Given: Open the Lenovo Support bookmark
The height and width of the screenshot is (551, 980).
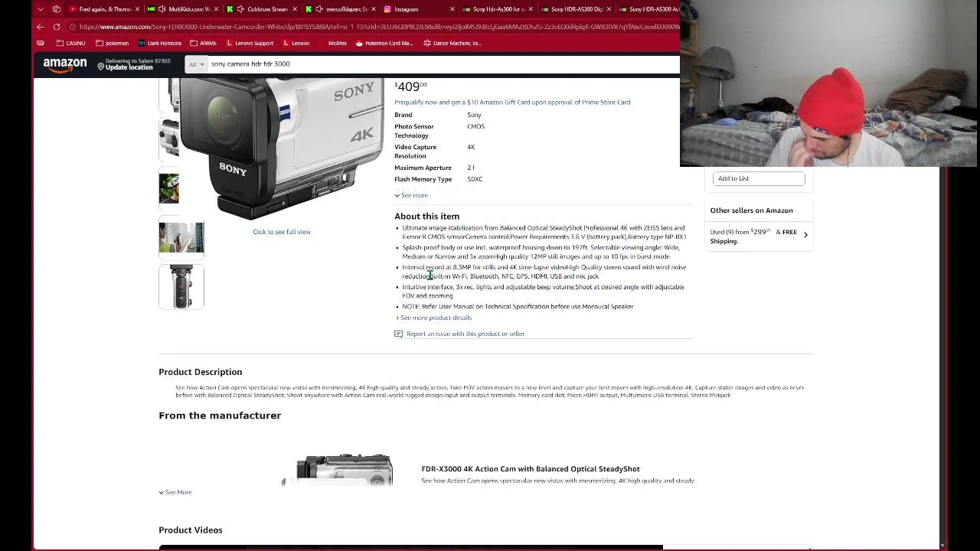Looking at the screenshot, I should (x=249, y=43).
